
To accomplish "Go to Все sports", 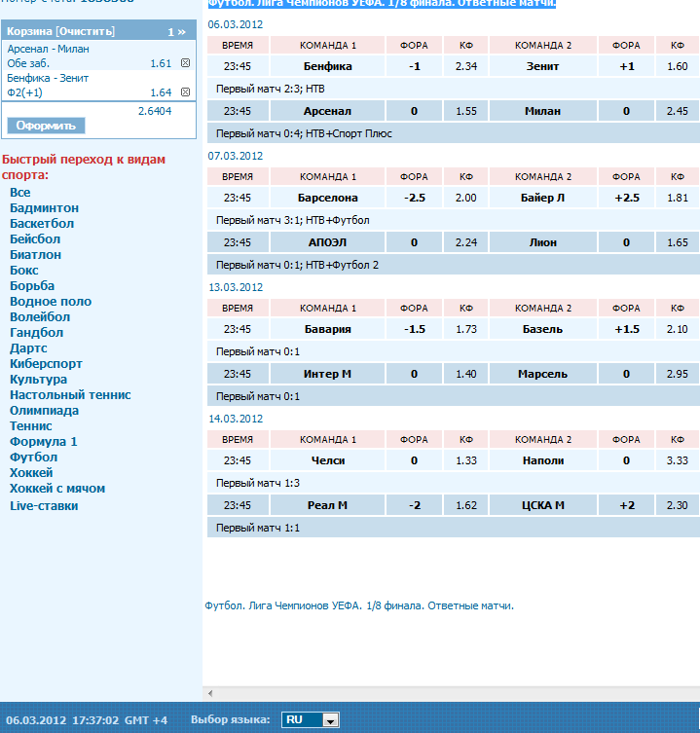I will [20, 192].
